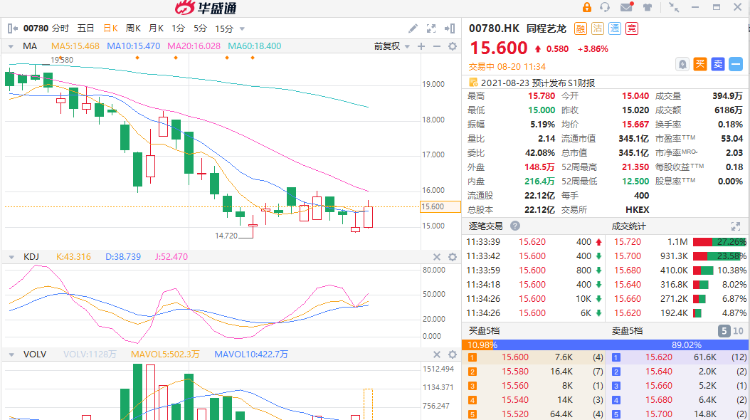Open the skin theme shirt icon
The height and width of the screenshot is (420, 750).
[648, 7]
